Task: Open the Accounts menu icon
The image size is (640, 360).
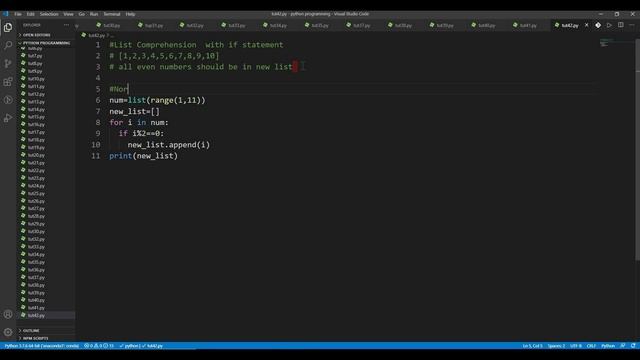Action: 8,314
